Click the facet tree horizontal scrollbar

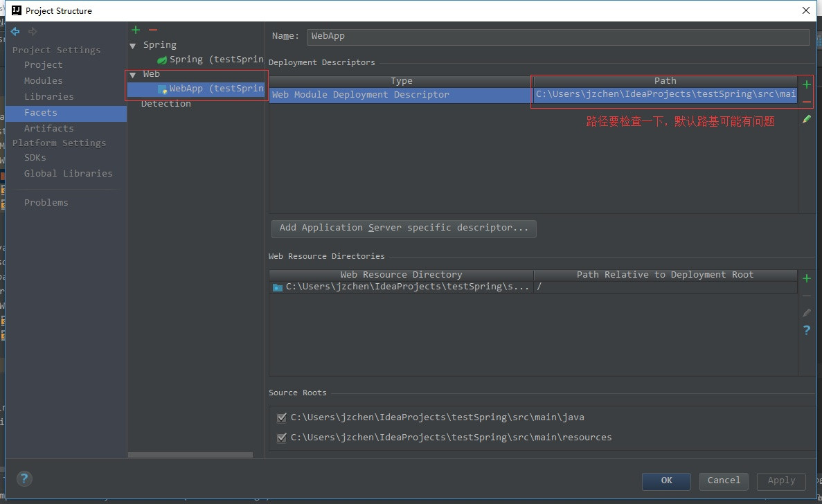coord(190,455)
